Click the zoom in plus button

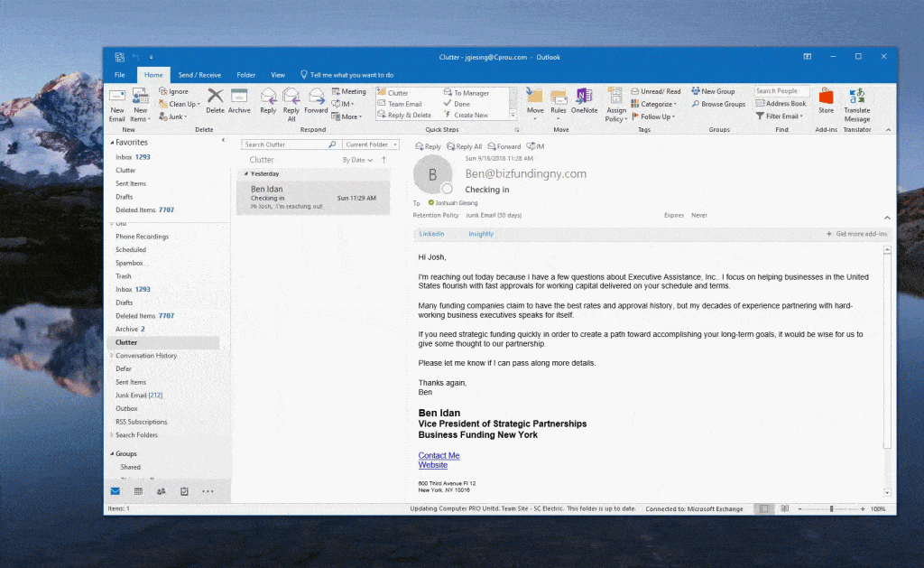coord(863,509)
